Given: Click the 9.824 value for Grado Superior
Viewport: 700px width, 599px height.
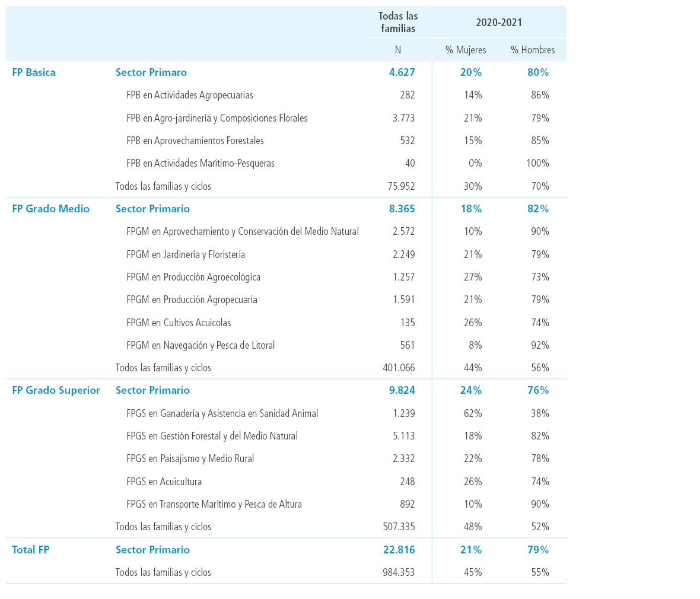Looking at the screenshot, I should point(402,391).
